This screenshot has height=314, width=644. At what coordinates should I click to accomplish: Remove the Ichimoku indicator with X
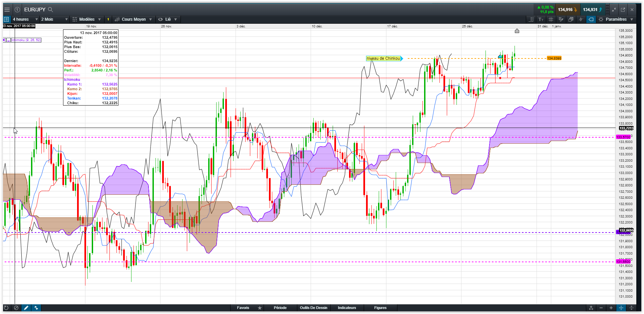[x=4, y=40]
